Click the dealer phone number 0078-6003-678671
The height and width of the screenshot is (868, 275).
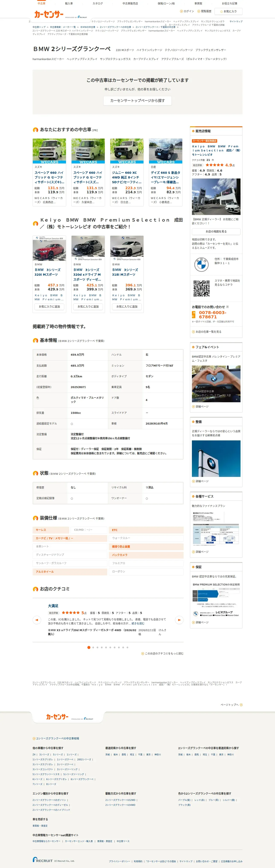pyautogui.click(x=213, y=315)
